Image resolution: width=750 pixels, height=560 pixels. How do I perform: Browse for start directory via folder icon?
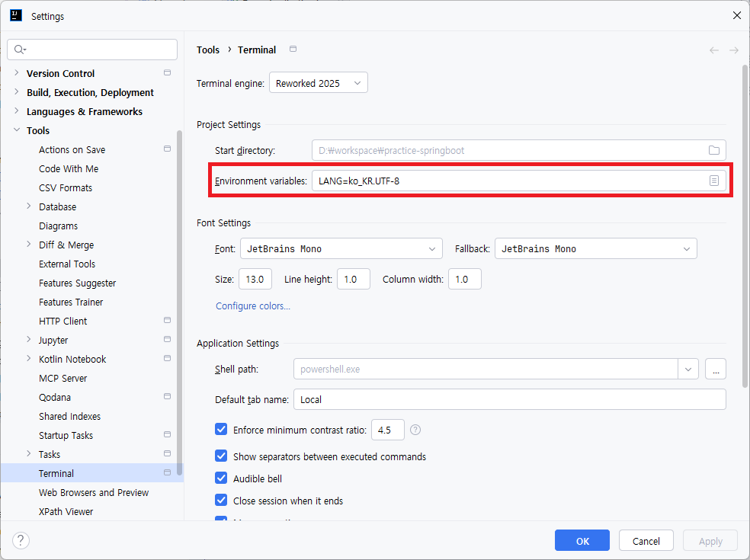pyautogui.click(x=714, y=150)
